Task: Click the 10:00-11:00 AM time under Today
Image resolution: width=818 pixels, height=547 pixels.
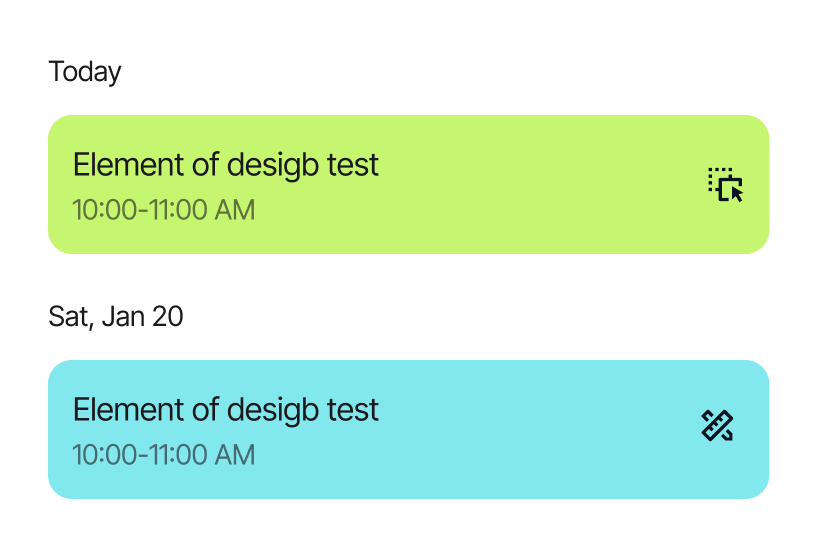Action: coord(164,210)
